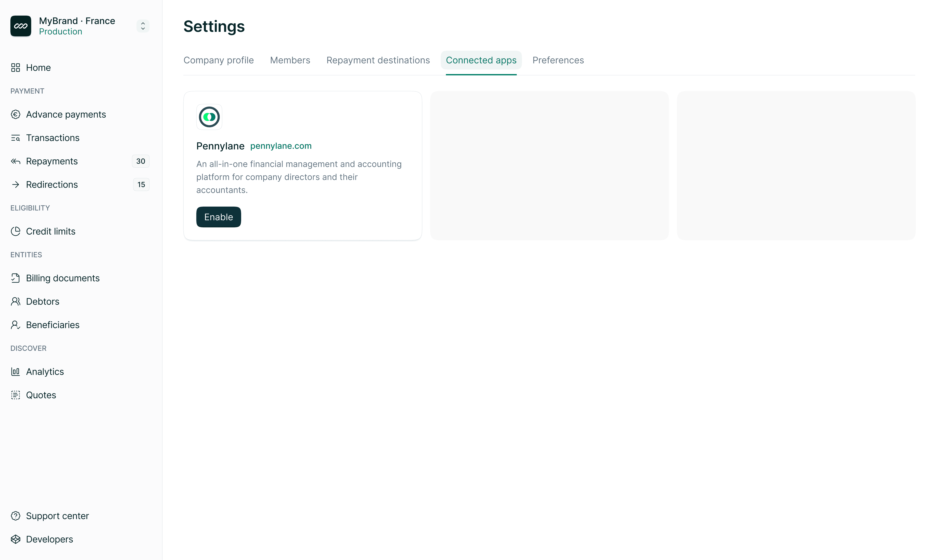
Task: Click the MyBrand infinity logo
Action: click(21, 26)
